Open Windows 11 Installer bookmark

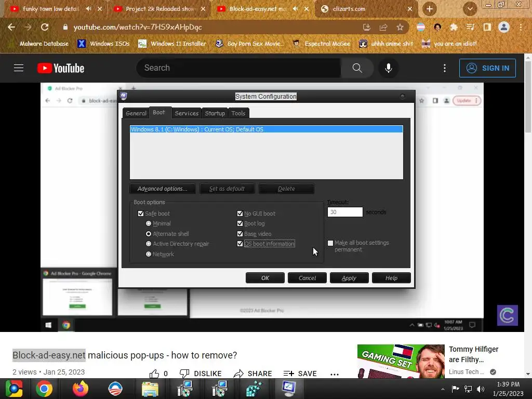click(172, 44)
